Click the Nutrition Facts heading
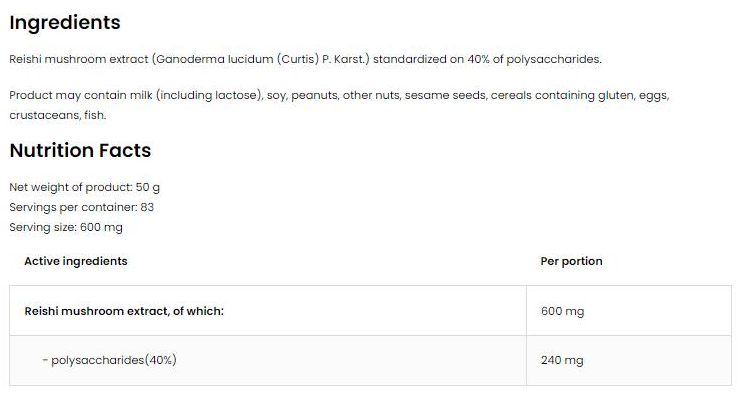The image size is (741, 393). 80,150
